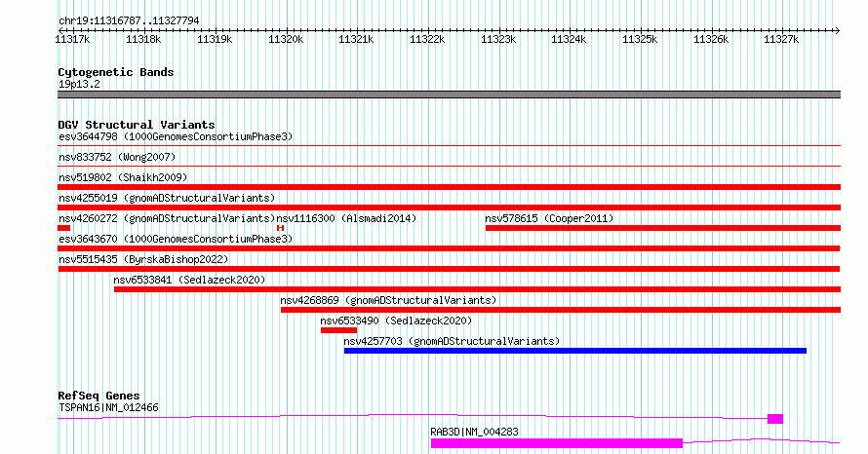The image size is (868, 454).
Task: Click the TSPAN16|NM_012466 gene label
Action: coord(108,407)
